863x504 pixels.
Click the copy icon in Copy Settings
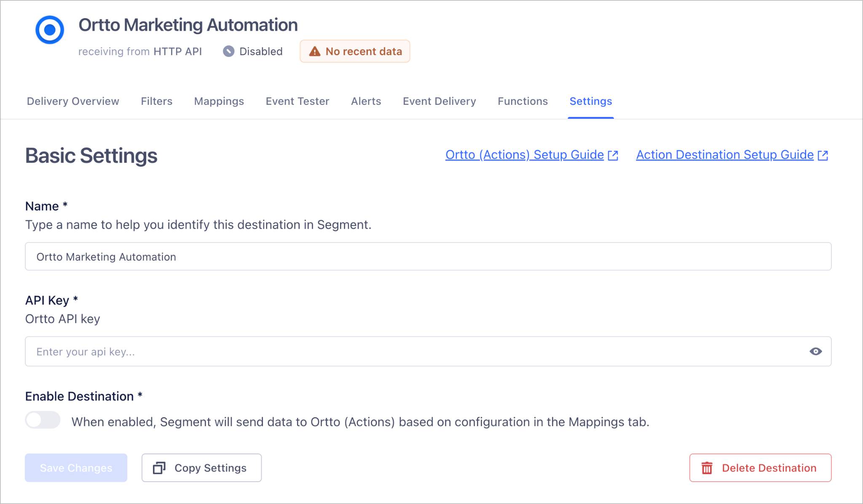point(159,468)
